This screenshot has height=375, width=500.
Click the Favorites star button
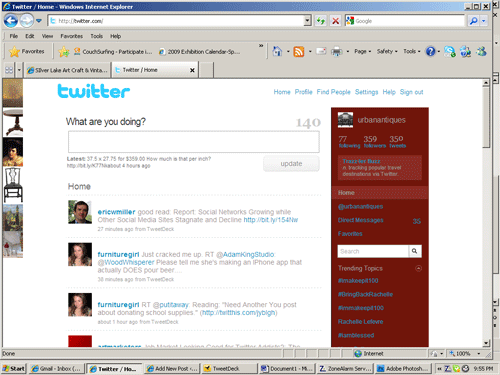click(x=27, y=52)
